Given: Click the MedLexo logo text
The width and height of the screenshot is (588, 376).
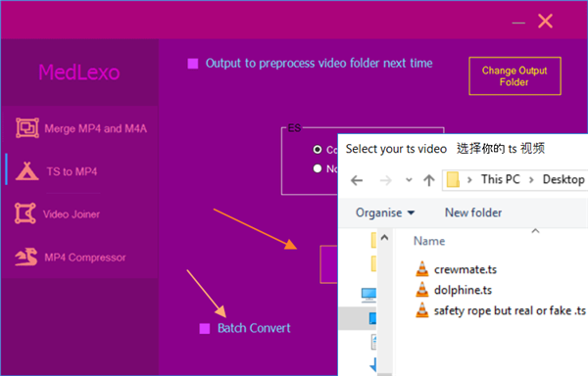Looking at the screenshot, I should [x=79, y=72].
